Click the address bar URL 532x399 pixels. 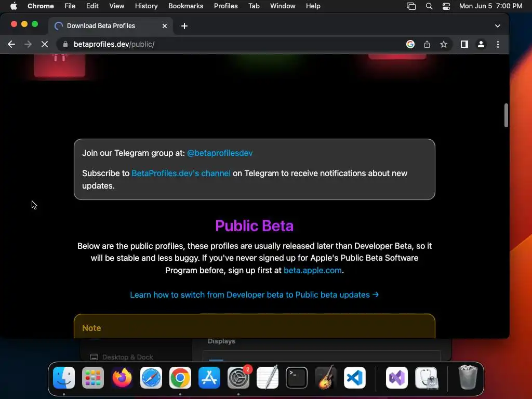click(114, 44)
